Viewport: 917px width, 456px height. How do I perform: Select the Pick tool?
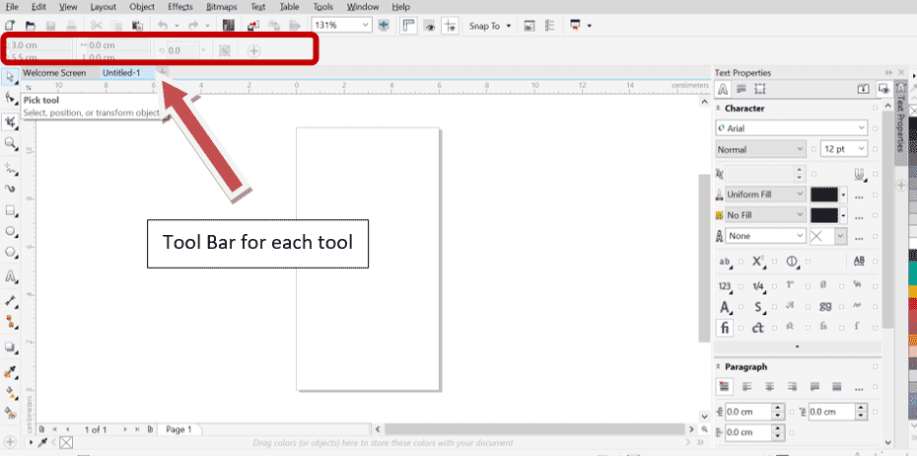(x=10, y=76)
